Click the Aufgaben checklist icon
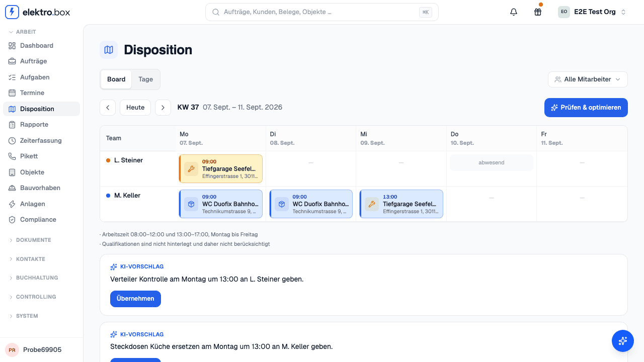The image size is (644, 362). (12, 77)
